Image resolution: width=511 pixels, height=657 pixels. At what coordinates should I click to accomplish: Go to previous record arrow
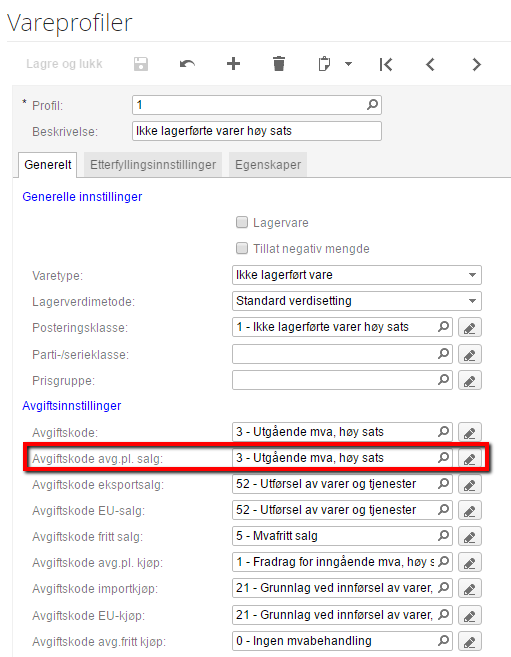point(430,65)
